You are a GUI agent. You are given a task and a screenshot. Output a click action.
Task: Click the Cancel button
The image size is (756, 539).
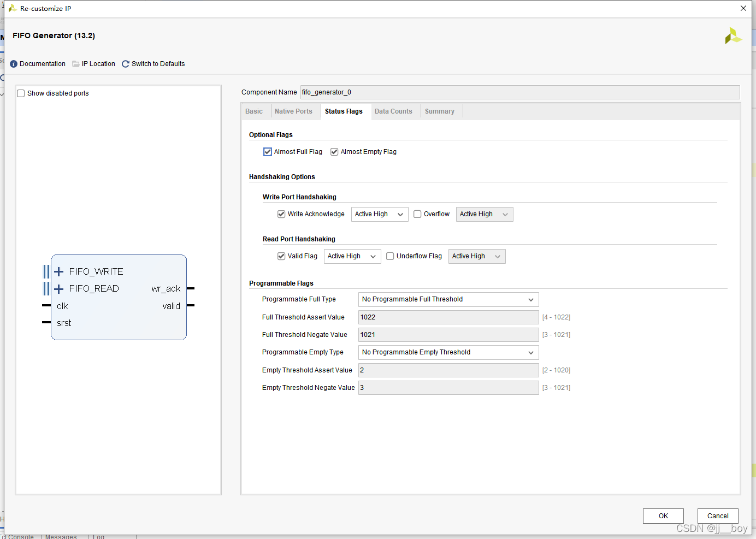pos(718,516)
